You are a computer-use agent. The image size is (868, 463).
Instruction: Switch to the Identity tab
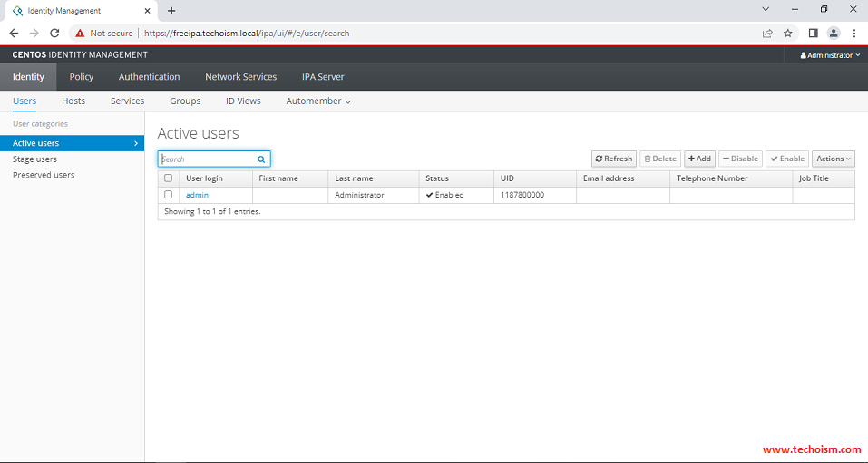(28, 77)
